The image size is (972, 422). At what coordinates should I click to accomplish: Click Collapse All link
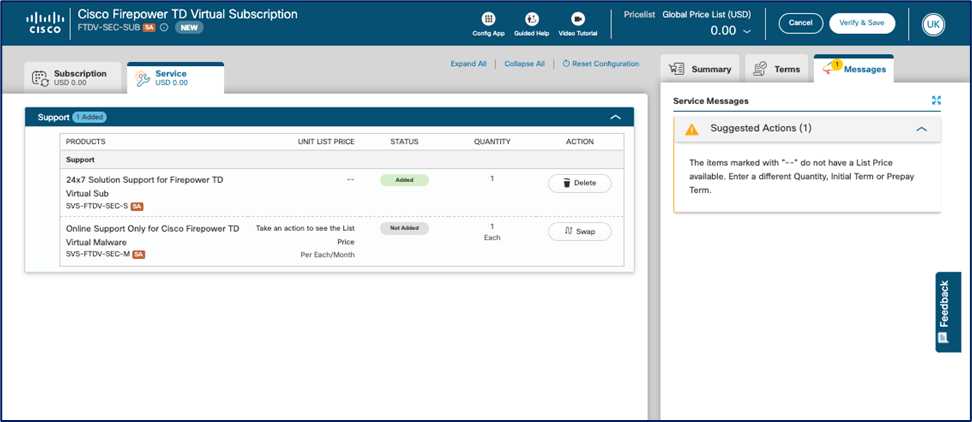tap(524, 64)
